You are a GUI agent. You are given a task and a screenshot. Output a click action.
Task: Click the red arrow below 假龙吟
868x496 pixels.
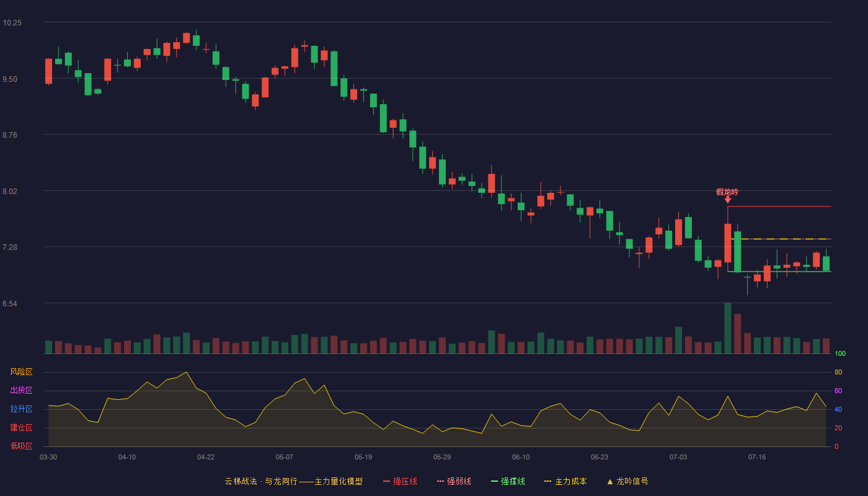[727, 200]
